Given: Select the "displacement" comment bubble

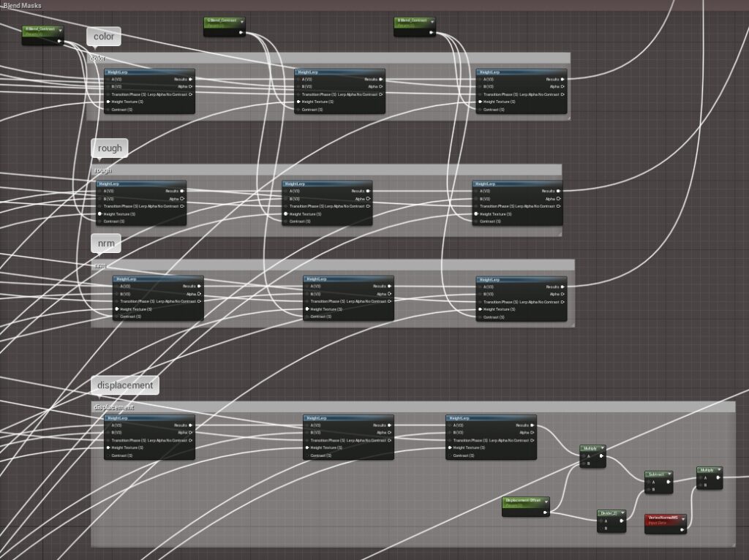Looking at the screenshot, I should (x=124, y=385).
